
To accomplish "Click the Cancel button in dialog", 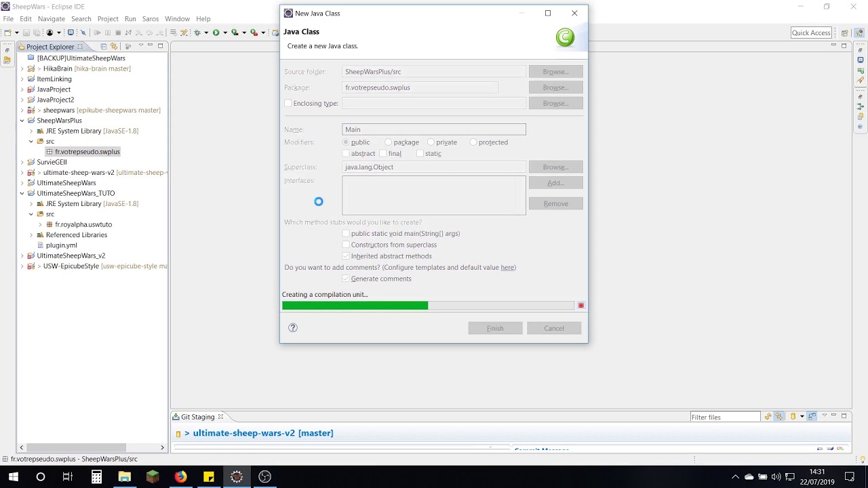I will tap(554, 328).
